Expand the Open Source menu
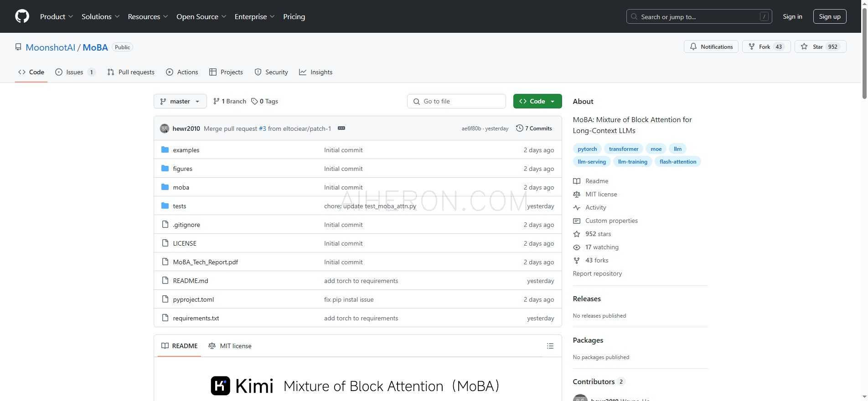The height and width of the screenshot is (401, 868). [x=201, y=16]
